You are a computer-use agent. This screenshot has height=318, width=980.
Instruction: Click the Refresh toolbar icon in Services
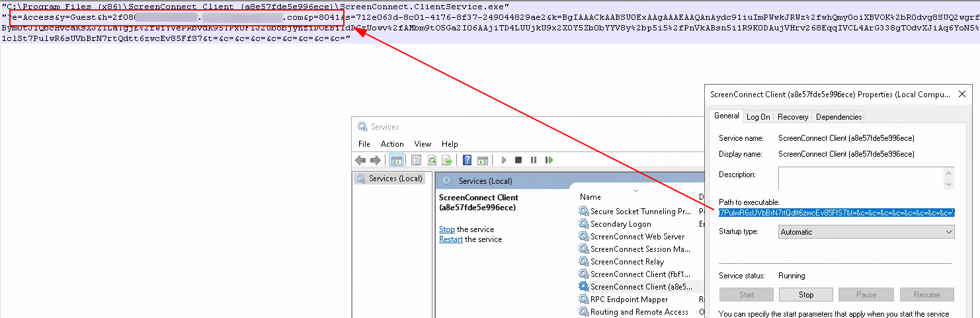(x=432, y=160)
